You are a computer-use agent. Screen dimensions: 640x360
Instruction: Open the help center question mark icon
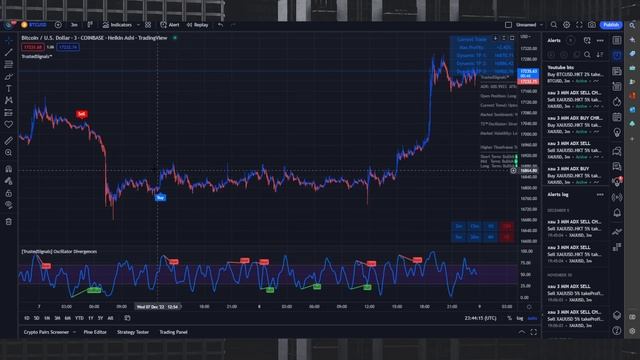pos(617,330)
